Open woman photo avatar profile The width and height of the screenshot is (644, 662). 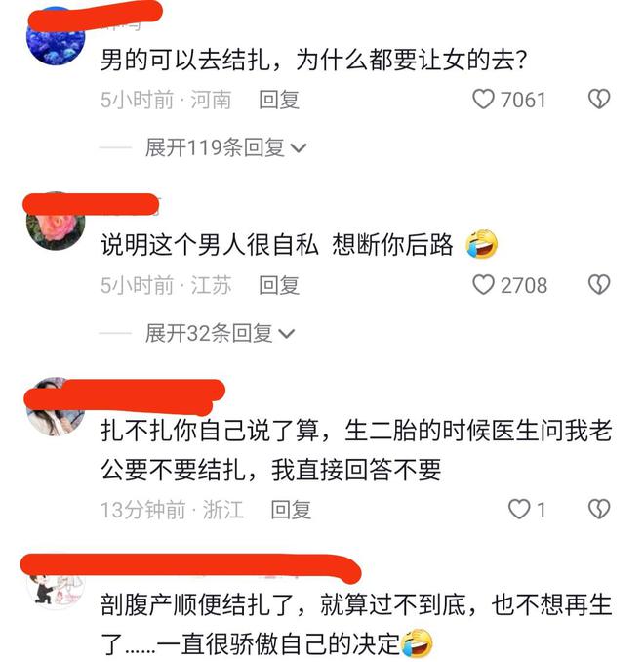point(56,406)
